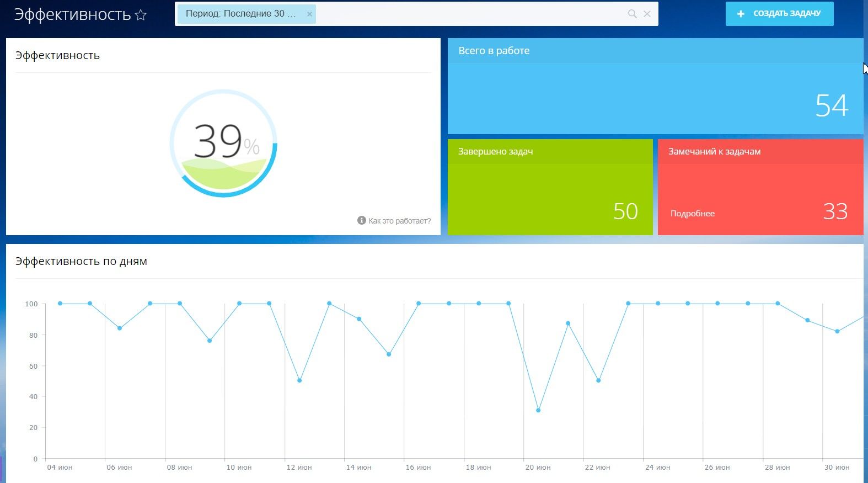The width and height of the screenshot is (868, 483).
Task: Clear the filter field with the X icon
Action: [x=647, y=14]
